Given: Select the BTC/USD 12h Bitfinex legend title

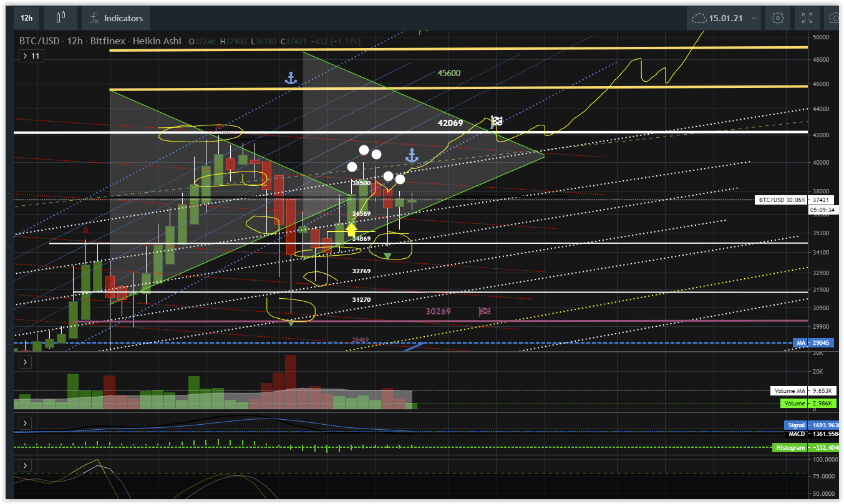Looking at the screenshot, I should click(x=100, y=41).
